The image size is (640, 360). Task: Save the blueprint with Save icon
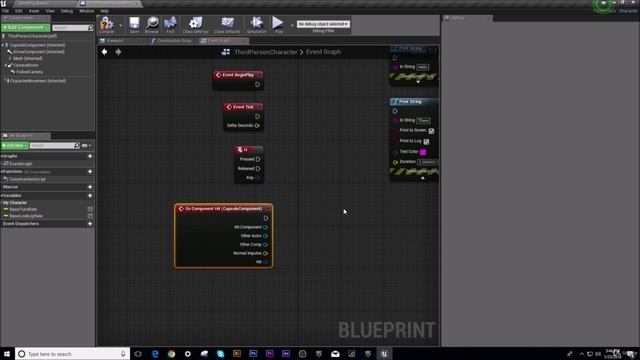(134, 24)
